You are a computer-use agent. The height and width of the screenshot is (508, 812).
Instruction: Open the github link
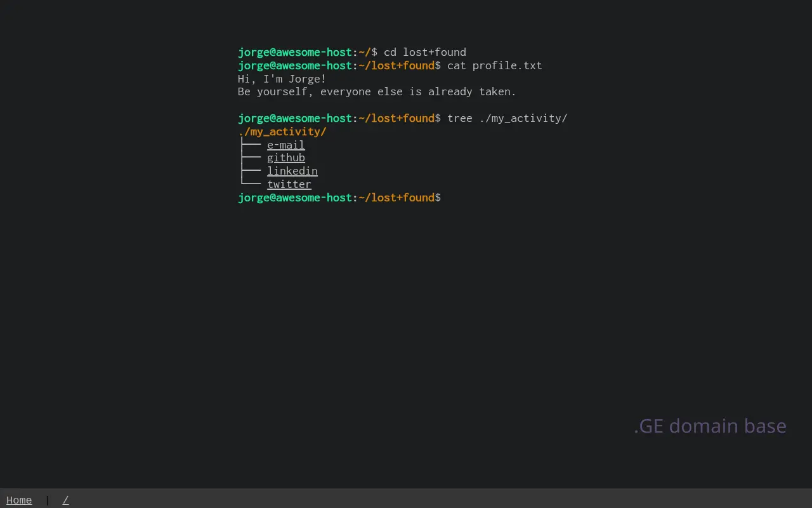[x=285, y=158]
